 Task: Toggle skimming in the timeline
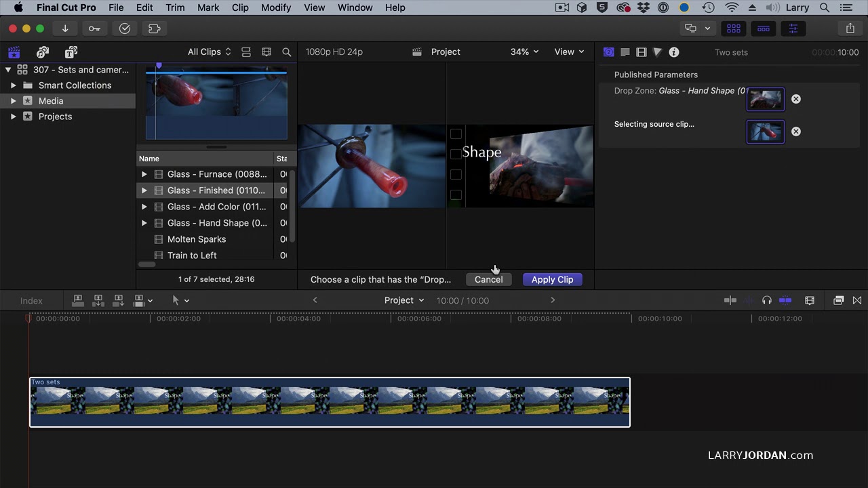click(730, 300)
